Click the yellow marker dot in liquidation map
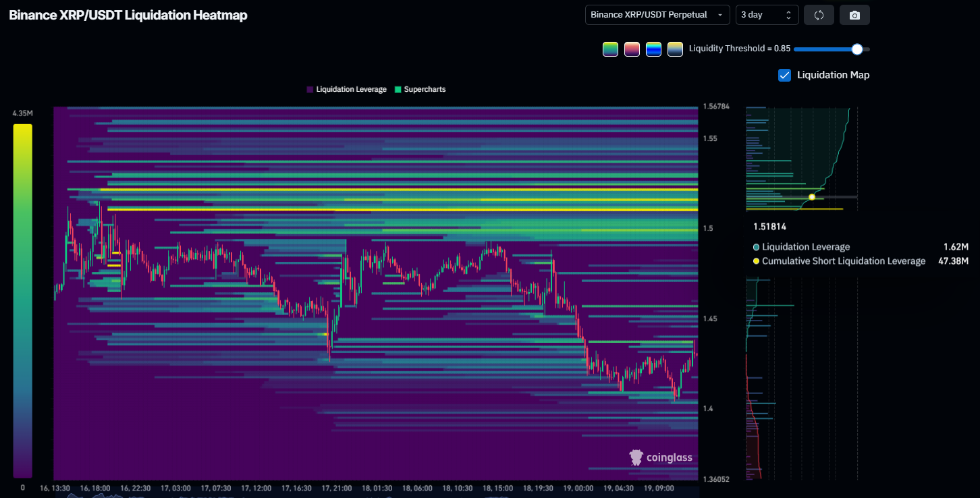This screenshot has height=498, width=980. [x=812, y=197]
